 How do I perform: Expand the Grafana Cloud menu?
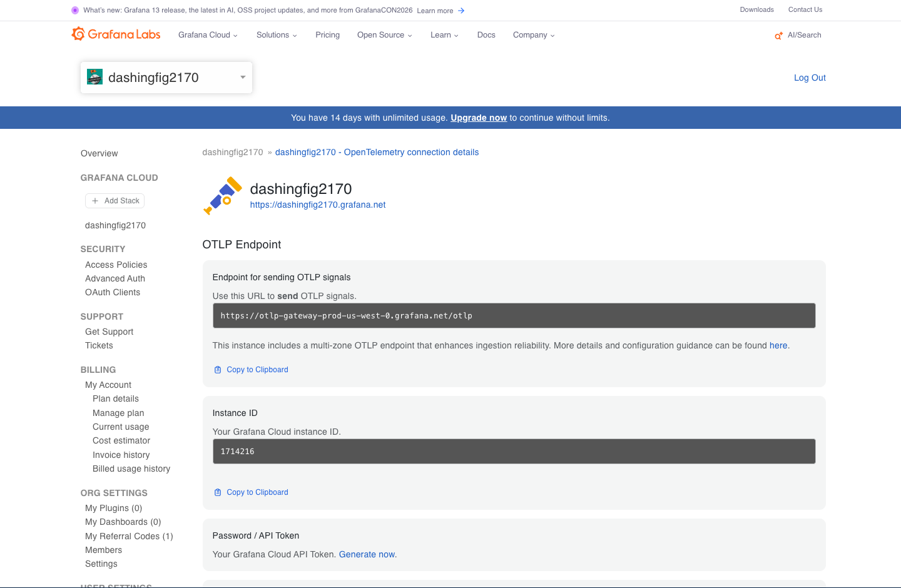coord(208,35)
